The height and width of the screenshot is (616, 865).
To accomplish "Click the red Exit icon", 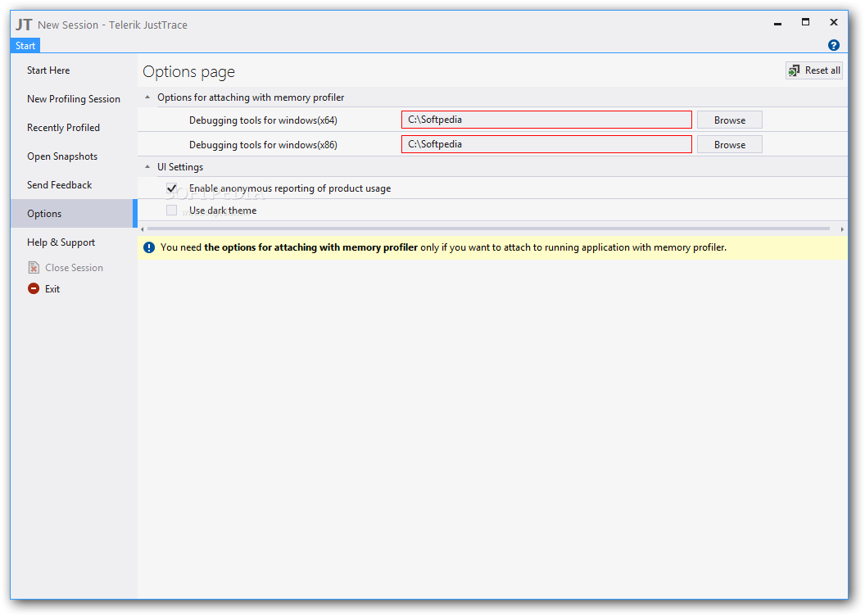I will (34, 288).
